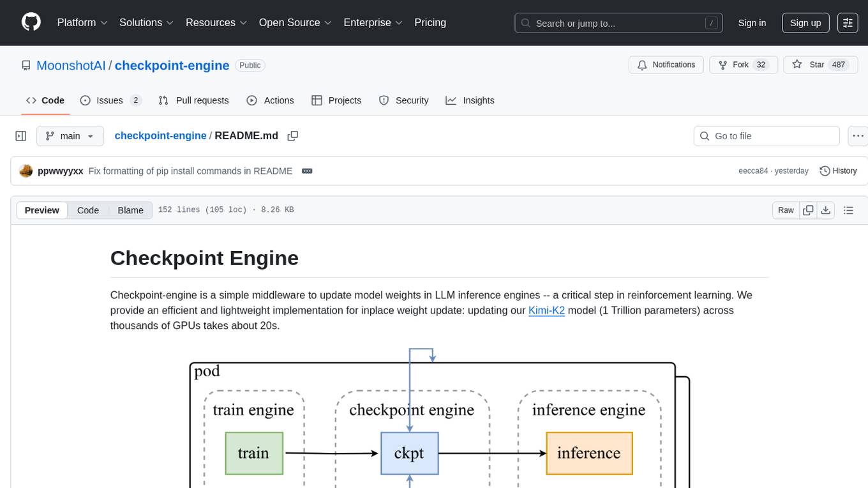Click the file stats text 152 lines
868x488 pixels.
(225, 210)
